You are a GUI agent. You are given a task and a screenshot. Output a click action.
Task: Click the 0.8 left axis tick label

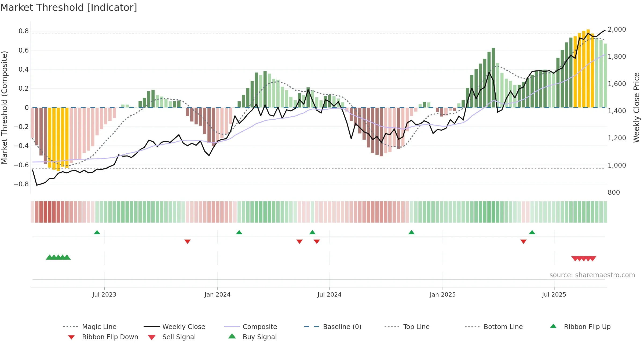click(x=24, y=31)
